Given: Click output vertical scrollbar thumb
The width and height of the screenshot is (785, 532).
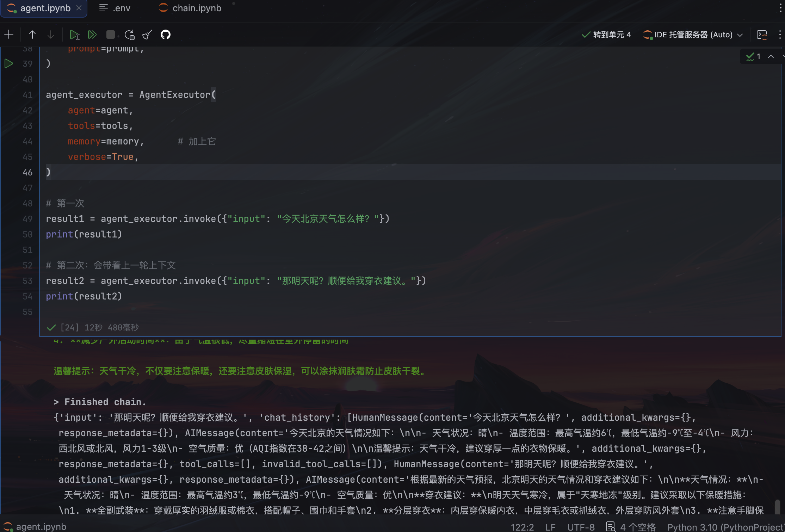Looking at the screenshot, I should (778, 506).
